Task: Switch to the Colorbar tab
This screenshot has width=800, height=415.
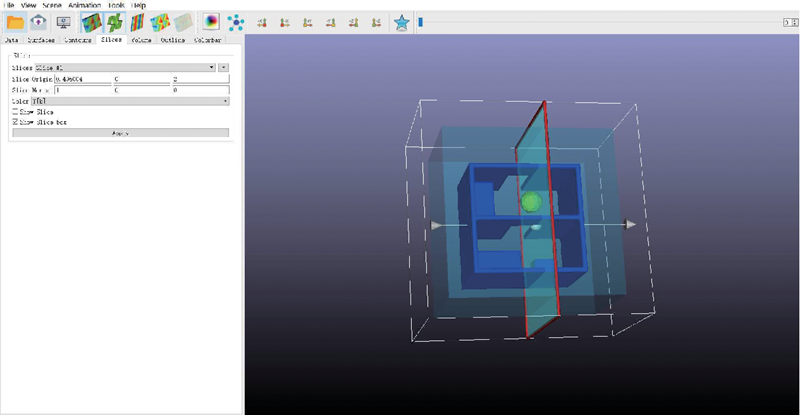Action: [x=207, y=40]
